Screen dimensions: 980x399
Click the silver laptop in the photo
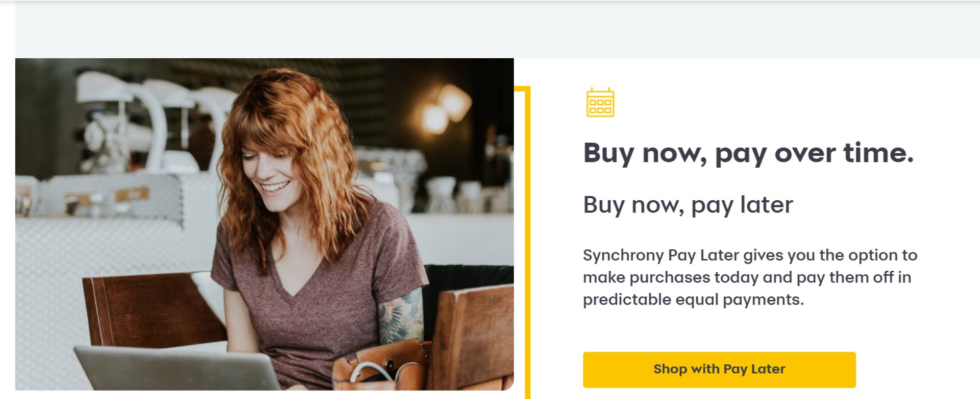pyautogui.click(x=176, y=368)
